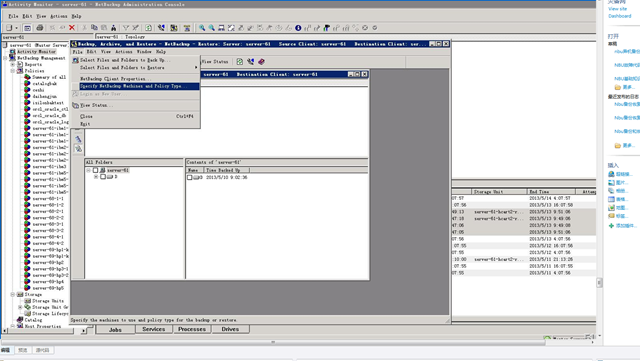This screenshot has width=640, height=361.
Task: Select the daihengjun policy
Action: tap(44, 96)
